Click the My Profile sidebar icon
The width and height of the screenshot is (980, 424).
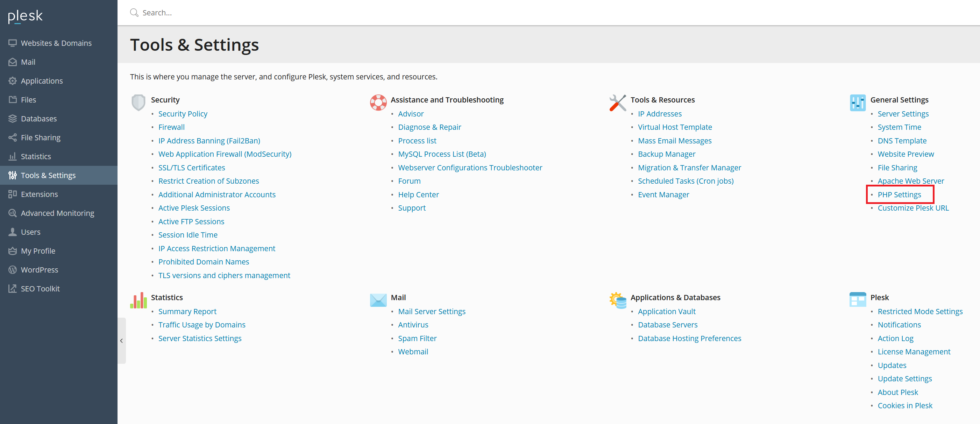tap(13, 251)
